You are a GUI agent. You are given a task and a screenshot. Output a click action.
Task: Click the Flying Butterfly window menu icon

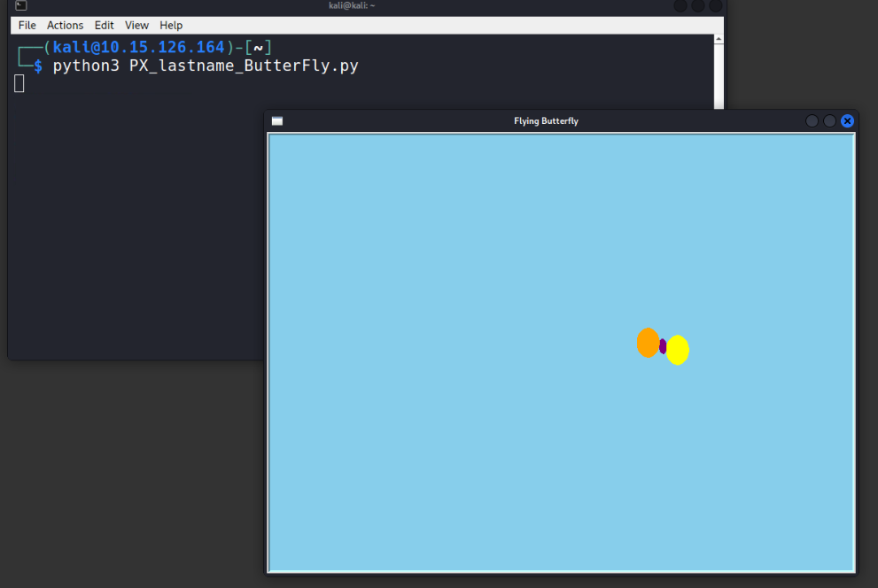click(277, 121)
